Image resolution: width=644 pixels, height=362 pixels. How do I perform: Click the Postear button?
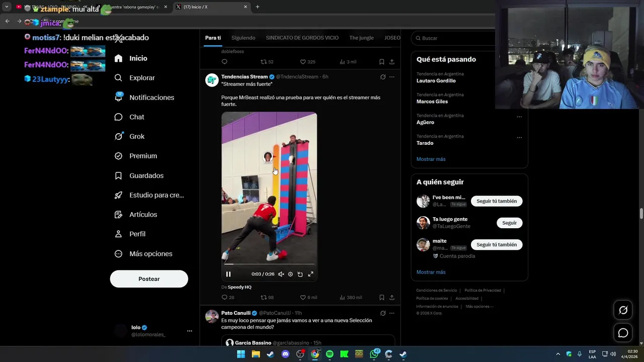tap(149, 279)
